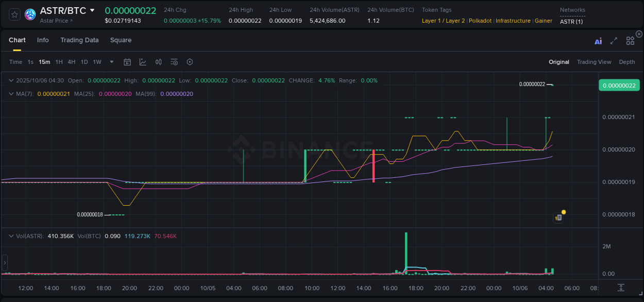The height and width of the screenshot is (302, 644).
Task: Expand the extra timeframes dropdown arrow
Action: [x=111, y=61]
